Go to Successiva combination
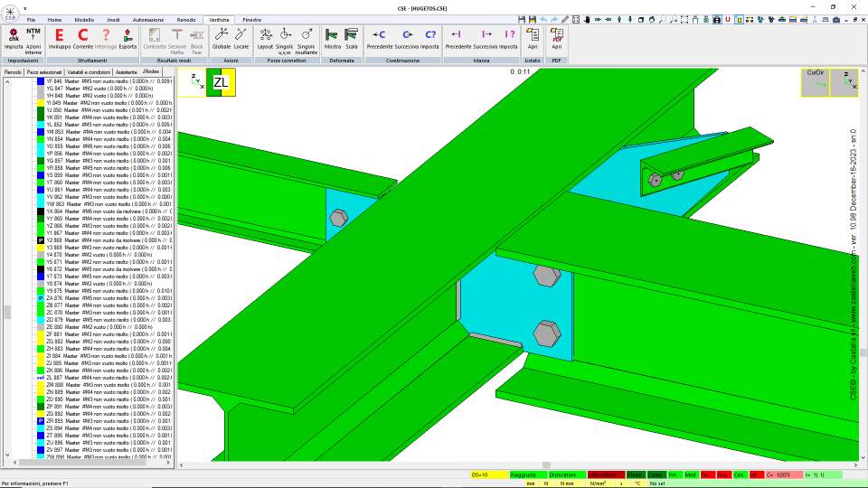 tap(407, 39)
